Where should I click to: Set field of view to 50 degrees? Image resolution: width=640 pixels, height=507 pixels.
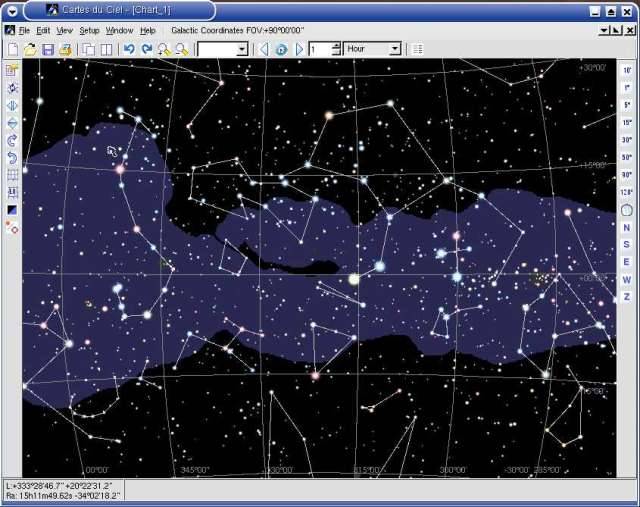627,158
